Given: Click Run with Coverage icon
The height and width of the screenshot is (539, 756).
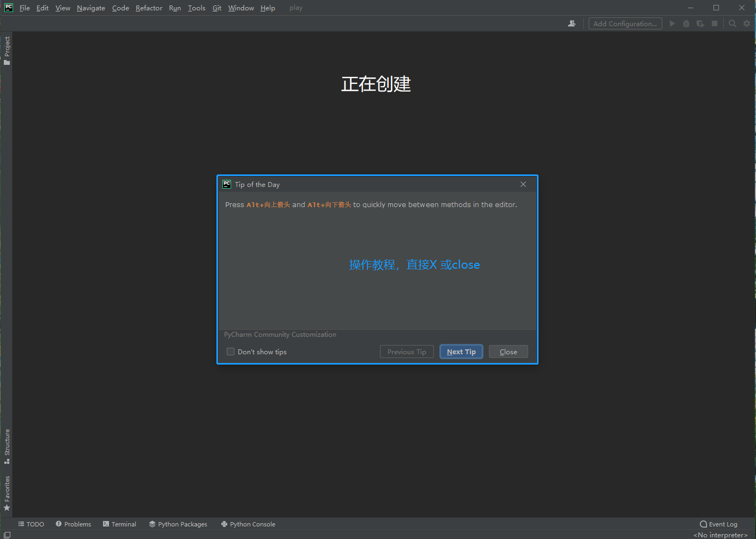Looking at the screenshot, I should [700, 23].
